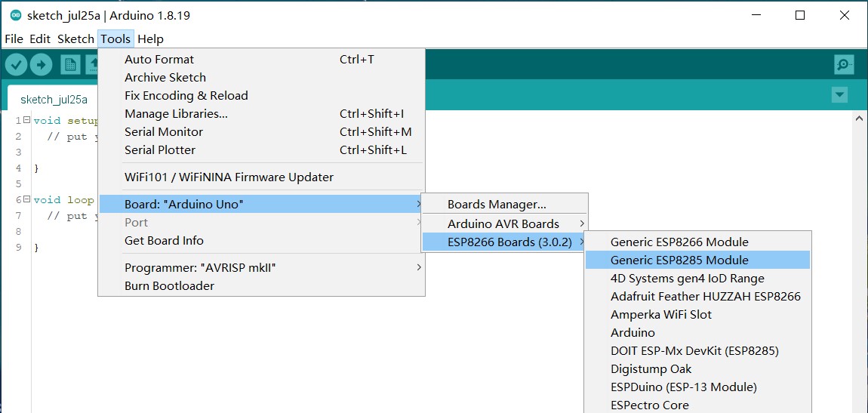Maximize the Arduino window

[800, 16]
